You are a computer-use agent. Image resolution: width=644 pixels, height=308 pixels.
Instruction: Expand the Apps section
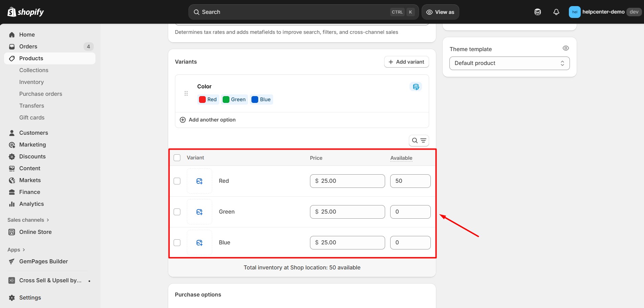pos(16,250)
